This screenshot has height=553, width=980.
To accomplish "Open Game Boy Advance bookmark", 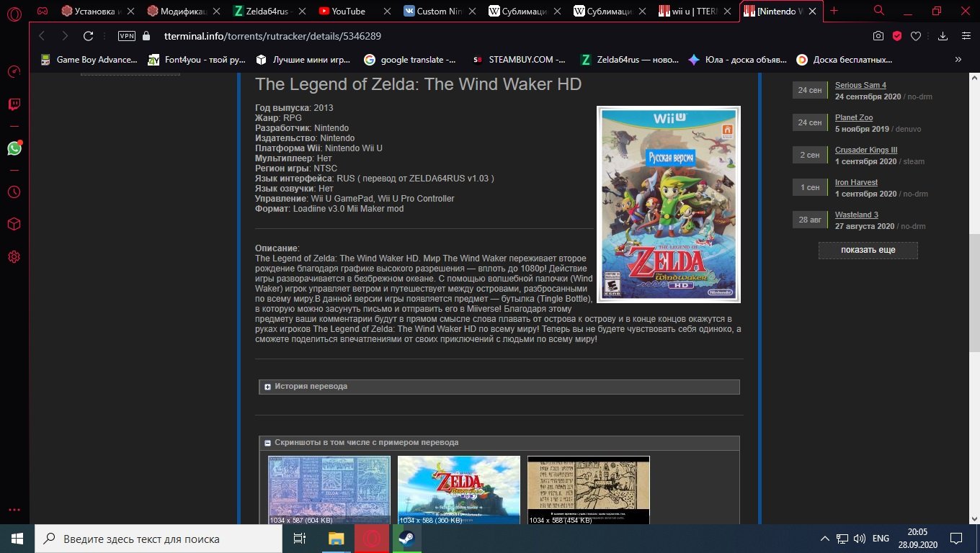I will (x=89, y=60).
